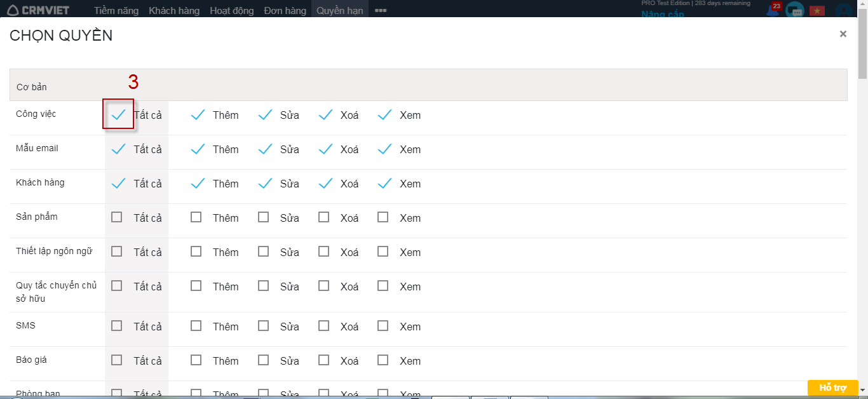Open the notifications bell icon
Screen dimensions: 868x399
[x=773, y=11]
